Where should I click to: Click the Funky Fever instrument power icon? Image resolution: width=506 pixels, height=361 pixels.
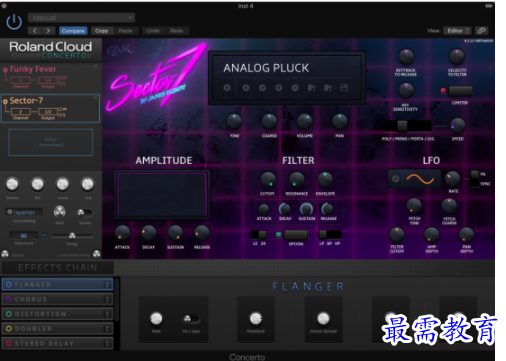5,70
